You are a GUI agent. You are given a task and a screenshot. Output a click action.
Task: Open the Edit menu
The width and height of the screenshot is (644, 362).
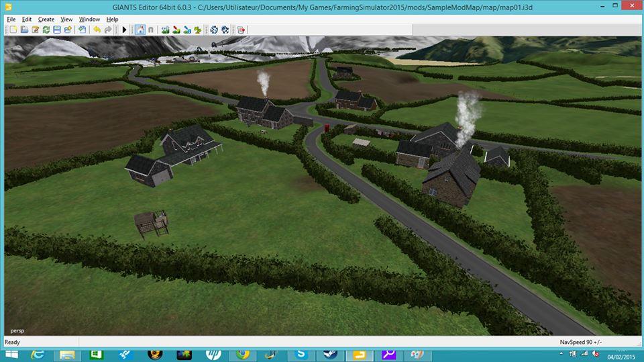(x=27, y=19)
